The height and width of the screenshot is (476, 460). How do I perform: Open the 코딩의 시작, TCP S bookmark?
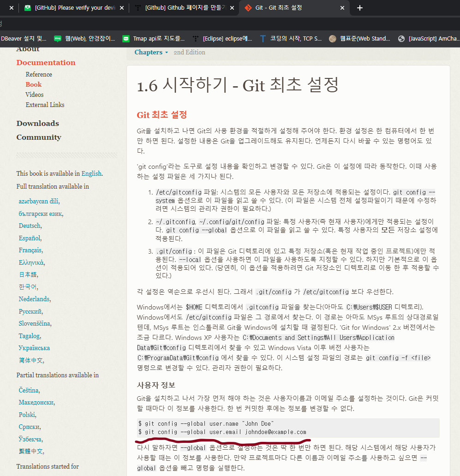[291, 39]
